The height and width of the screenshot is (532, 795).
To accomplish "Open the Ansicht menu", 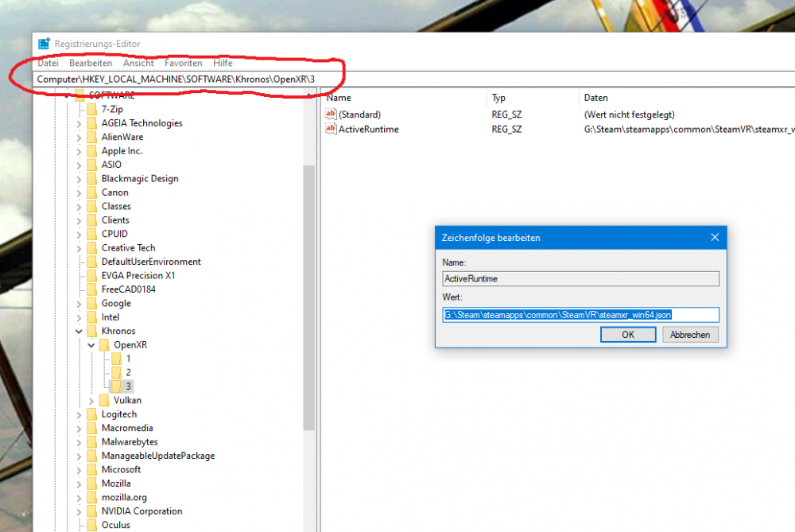I will 138,63.
